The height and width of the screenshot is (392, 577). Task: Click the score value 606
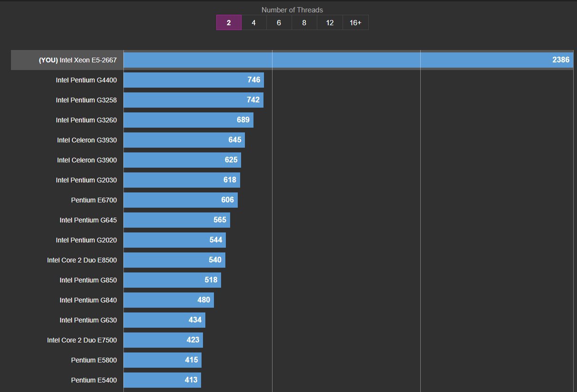click(228, 200)
